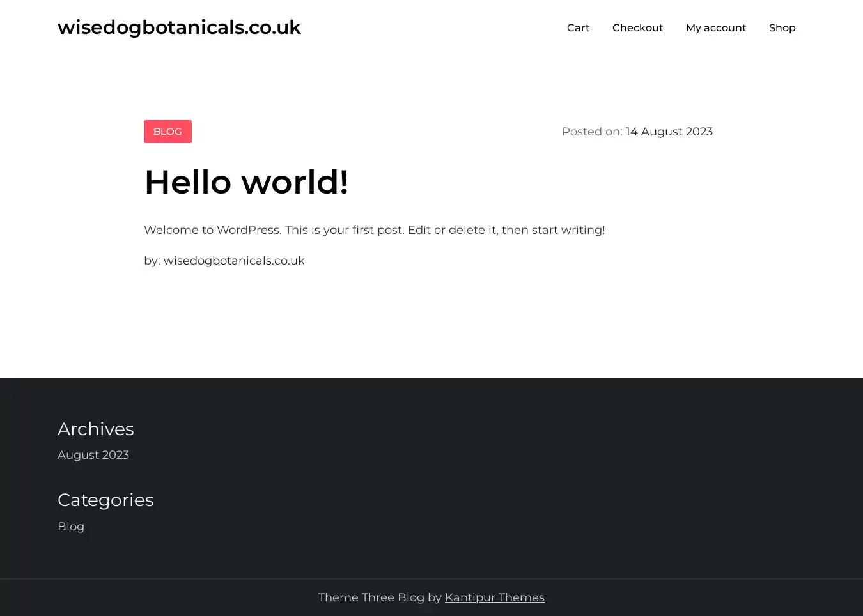This screenshot has width=863, height=616.
Task: Navigate to the Shop page
Action: coord(782,28)
